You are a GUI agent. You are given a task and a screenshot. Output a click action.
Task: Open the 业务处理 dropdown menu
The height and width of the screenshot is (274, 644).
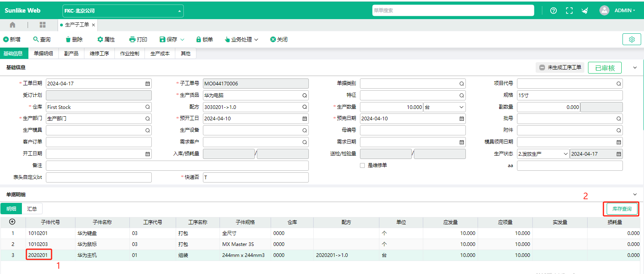241,39
